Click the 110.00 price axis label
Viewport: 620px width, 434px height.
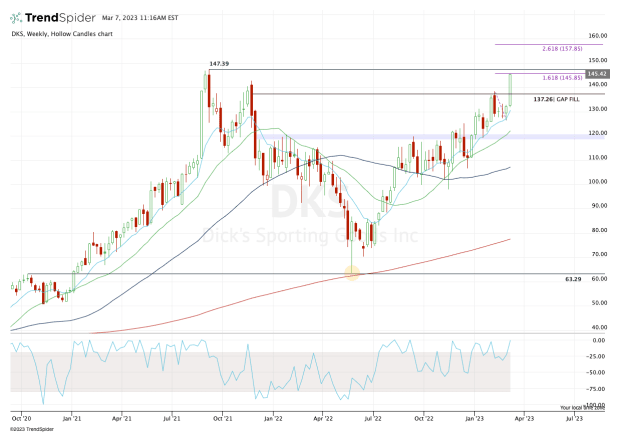pyautogui.click(x=597, y=157)
